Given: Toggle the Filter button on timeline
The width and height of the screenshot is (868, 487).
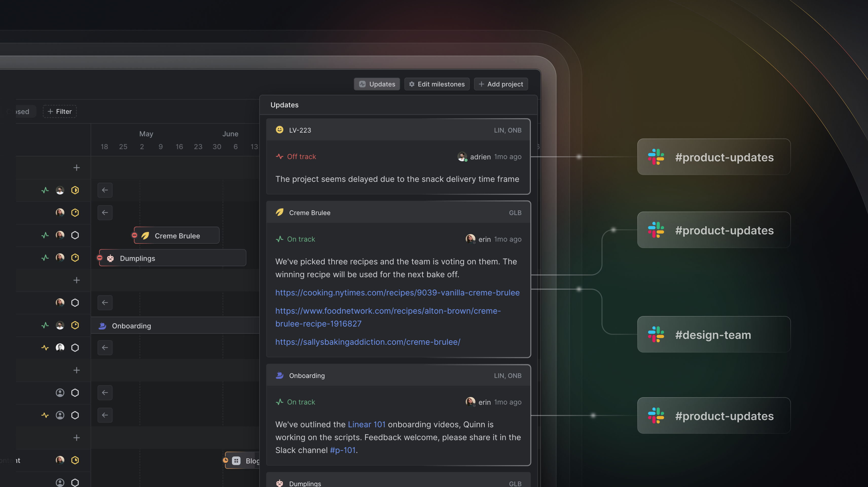Looking at the screenshot, I should point(60,111).
